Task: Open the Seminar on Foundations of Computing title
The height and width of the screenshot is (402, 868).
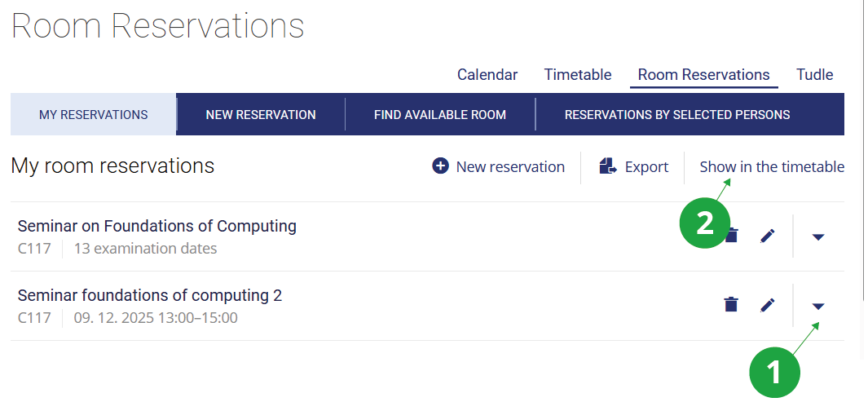Action: point(157,226)
